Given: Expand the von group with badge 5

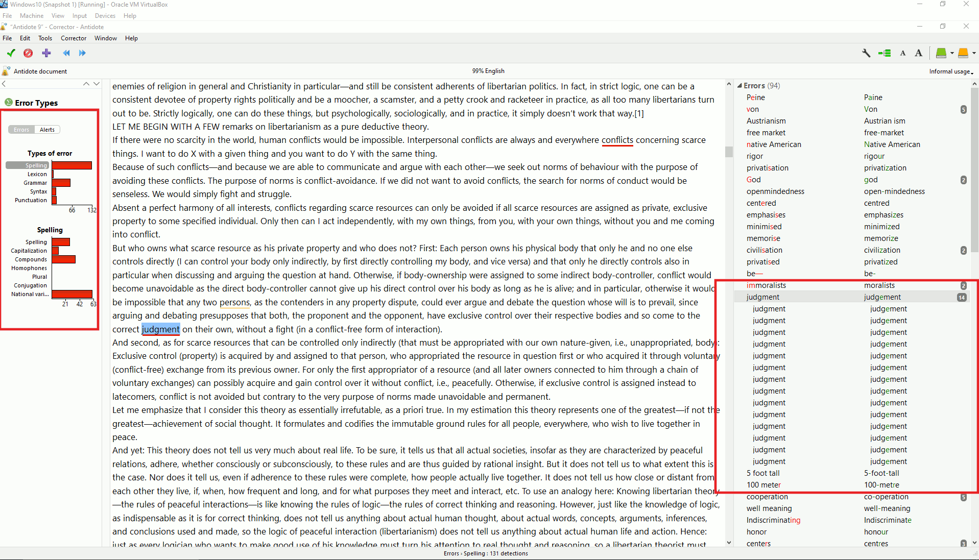Looking at the screenshot, I should tap(963, 109).
